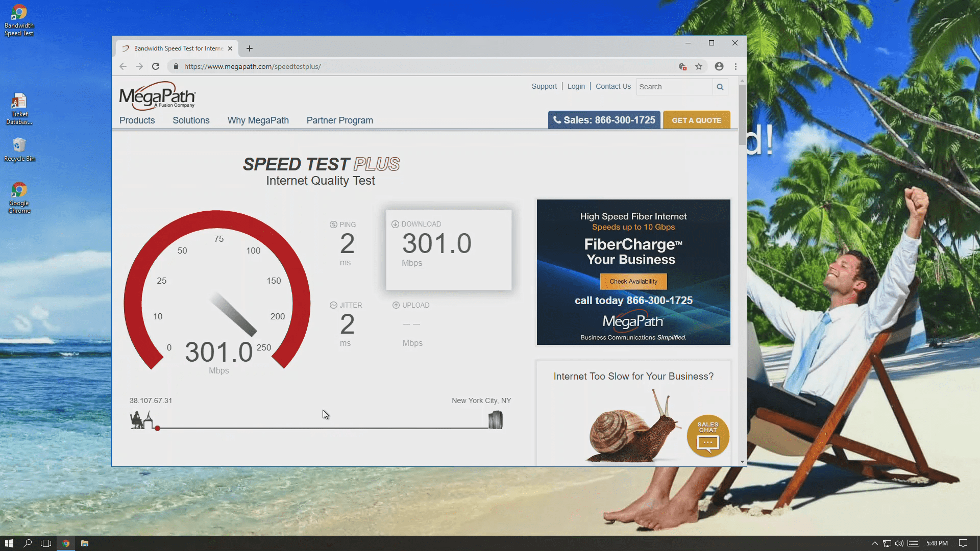Open the Products navigation menu
980x551 pixels.
[137, 120]
